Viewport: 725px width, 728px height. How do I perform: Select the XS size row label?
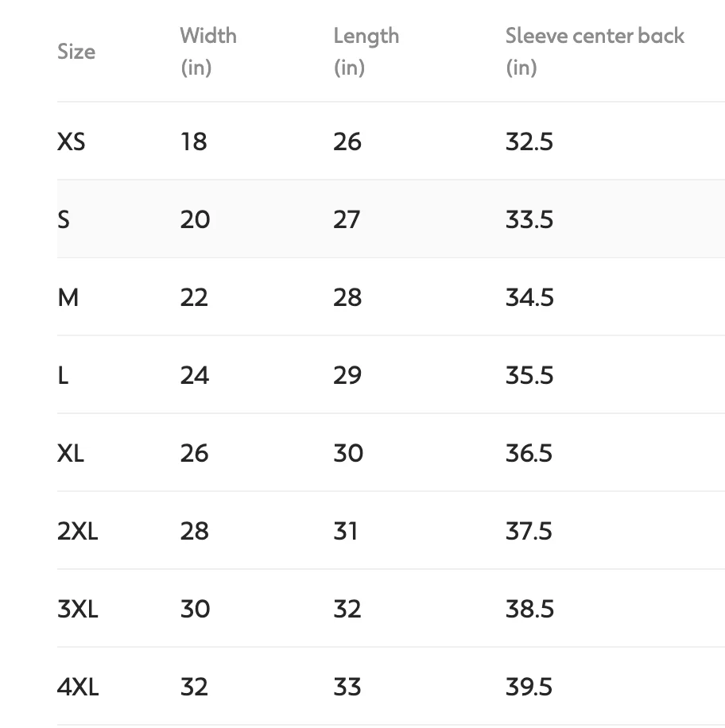[72, 141]
